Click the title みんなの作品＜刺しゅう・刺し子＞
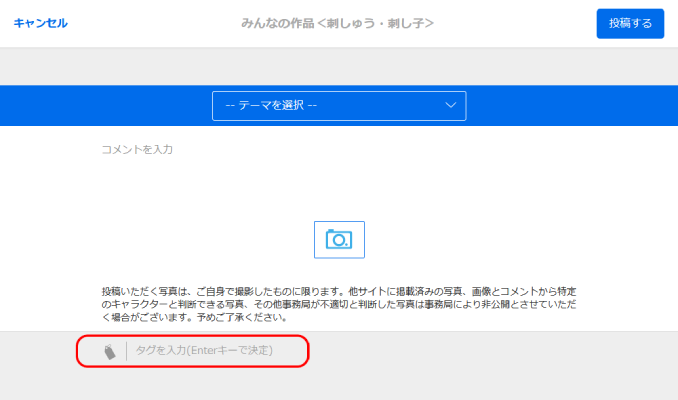Viewport: 678px width, 400px height. tap(337, 23)
